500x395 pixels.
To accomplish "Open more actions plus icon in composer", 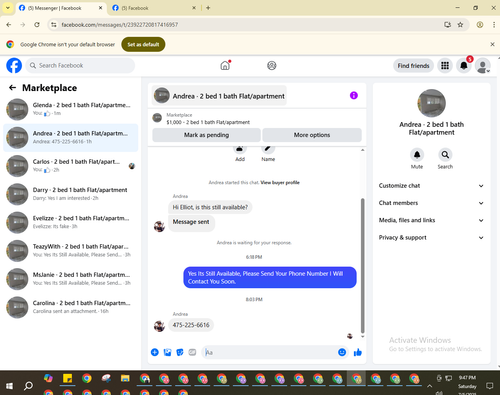I will click(x=155, y=352).
